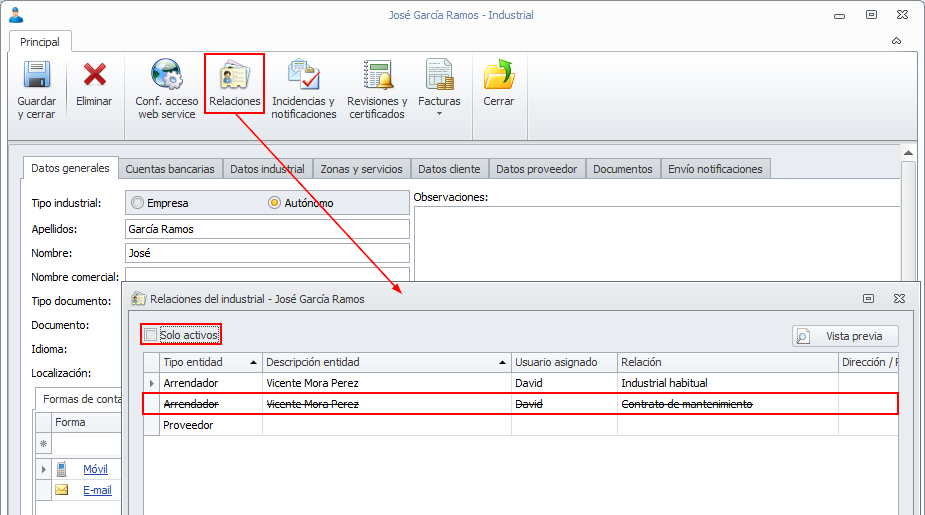This screenshot has width=925, height=515.
Task: Open the Documentos tab
Action: 622,169
